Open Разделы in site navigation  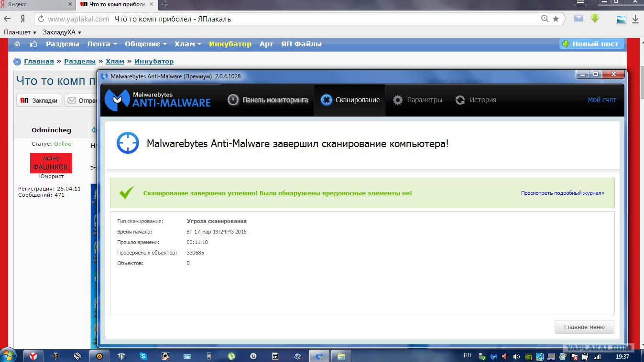tap(63, 44)
